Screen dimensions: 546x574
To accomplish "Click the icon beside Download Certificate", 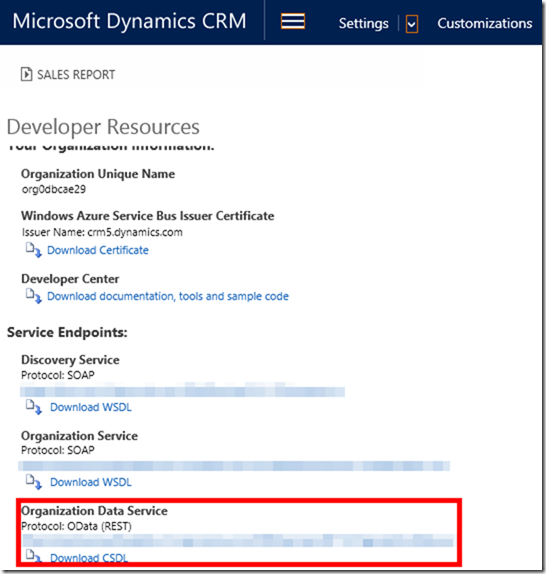I will (x=34, y=250).
